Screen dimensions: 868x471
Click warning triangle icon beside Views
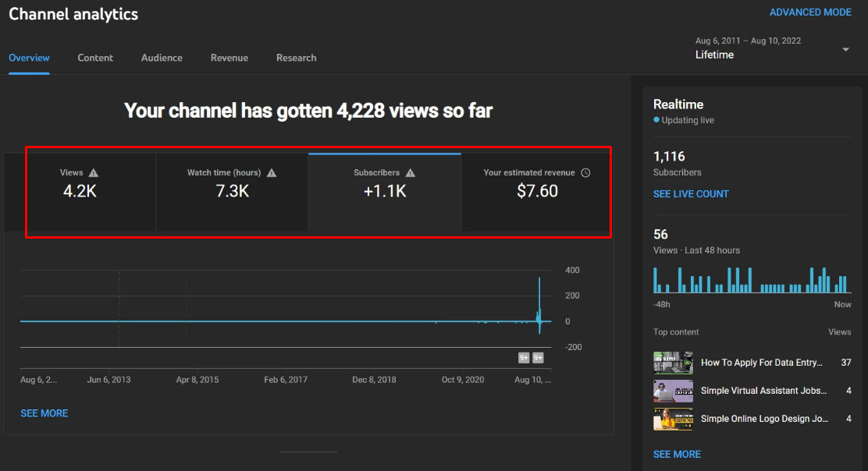(94, 173)
